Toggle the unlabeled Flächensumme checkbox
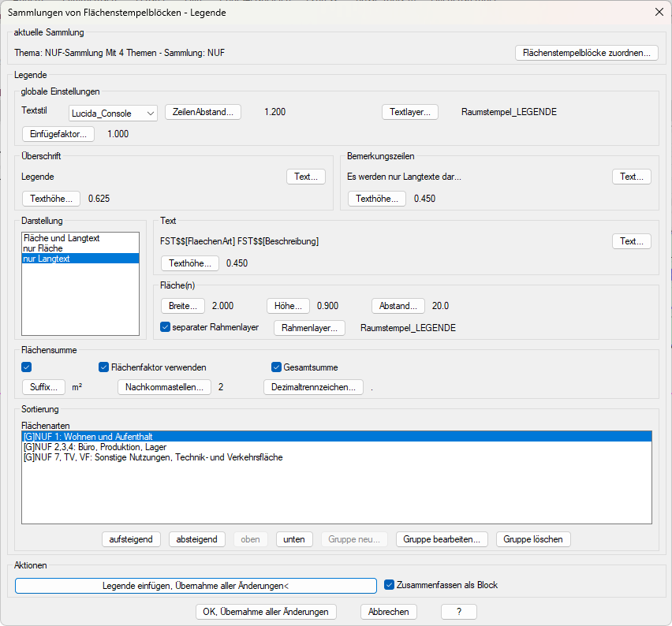Viewport: 672px width, 626px height. [27, 367]
